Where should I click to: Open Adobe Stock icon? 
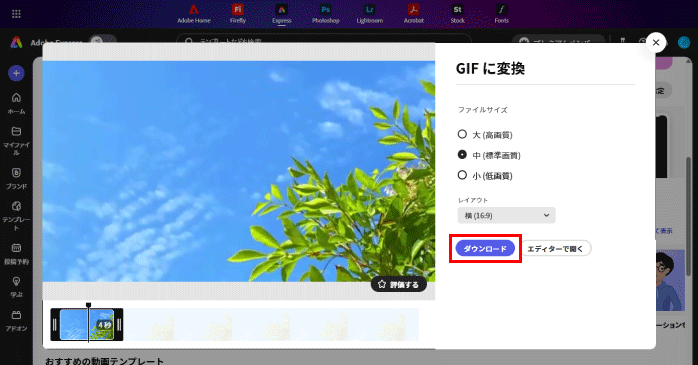pyautogui.click(x=458, y=14)
